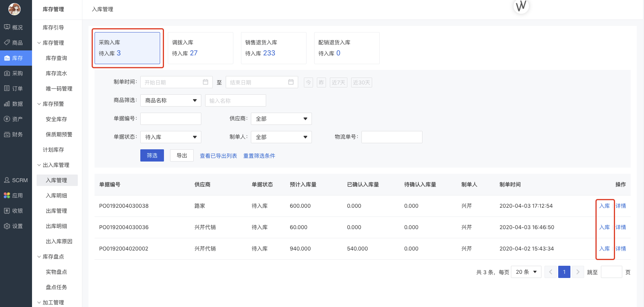The width and height of the screenshot is (644, 307).
Task: Open the SCRM section icon
Action: click(x=7, y=180)
